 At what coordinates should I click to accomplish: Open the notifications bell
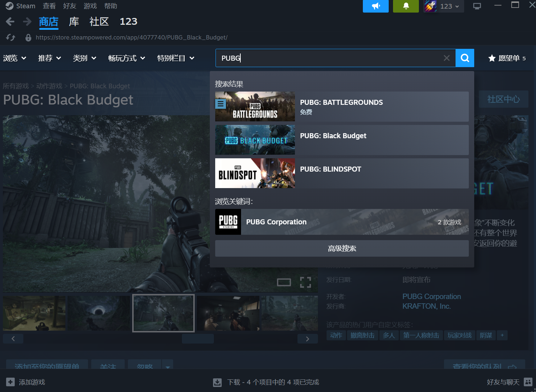pos(406,6)
